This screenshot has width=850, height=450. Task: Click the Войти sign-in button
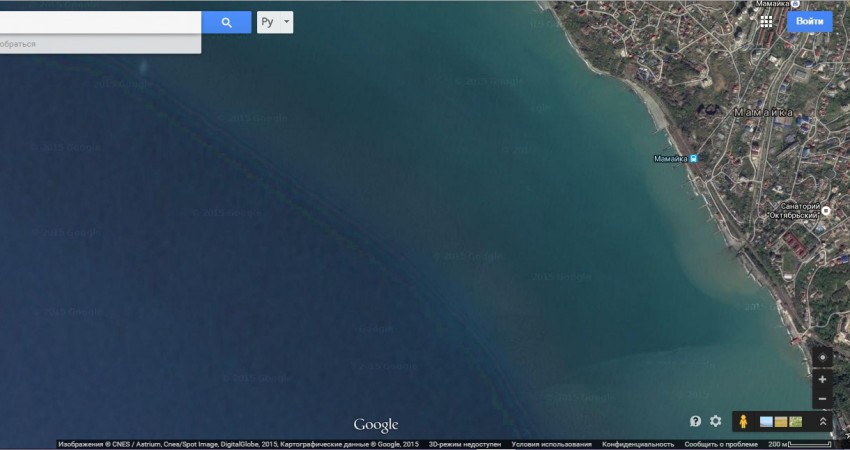click(x=809, y=21)
